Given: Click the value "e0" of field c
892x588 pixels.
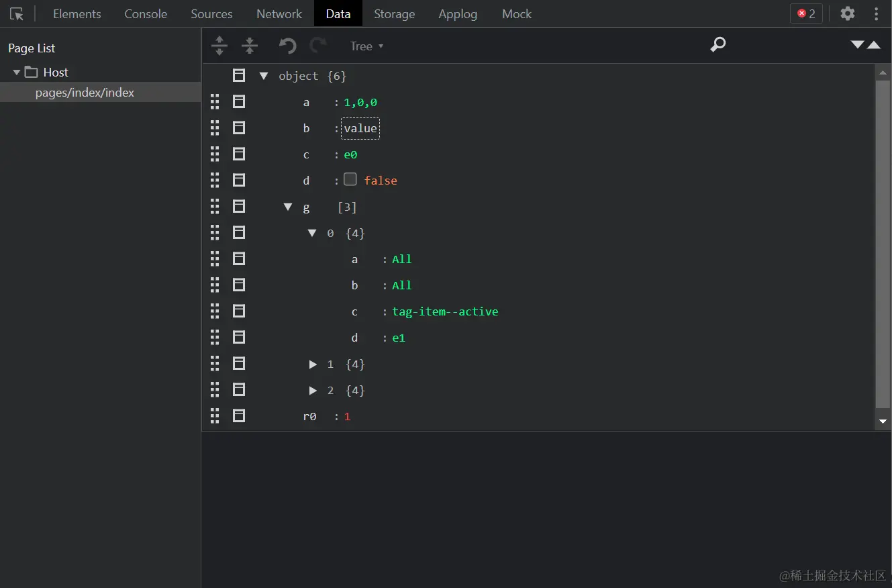Looking at the screenshot, I should (350, 154).
